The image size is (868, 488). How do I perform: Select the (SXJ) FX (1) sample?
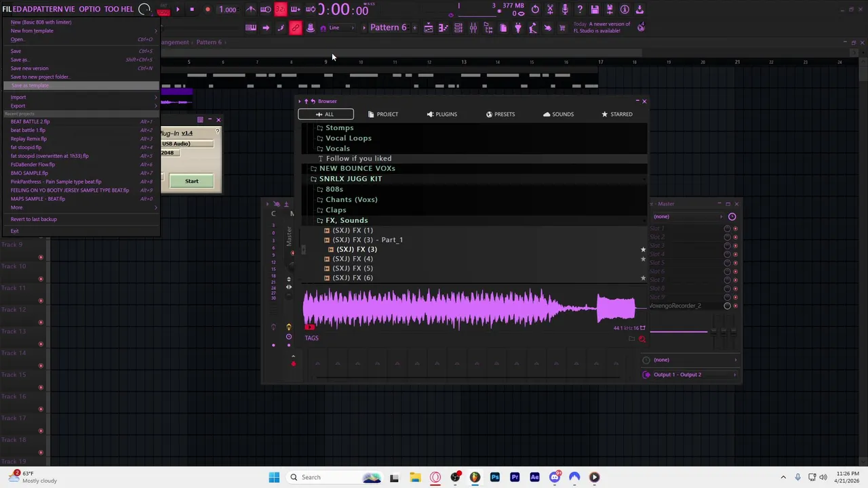click(x=353, y=230)
